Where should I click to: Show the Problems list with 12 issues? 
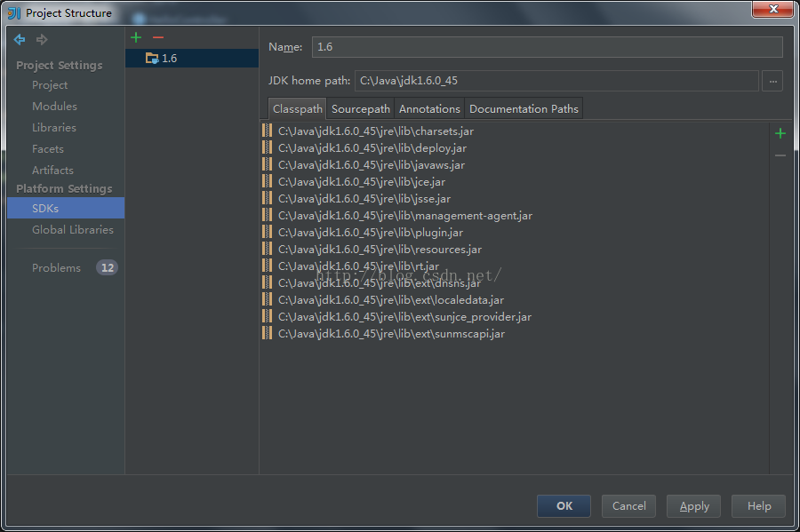point(56,268)
